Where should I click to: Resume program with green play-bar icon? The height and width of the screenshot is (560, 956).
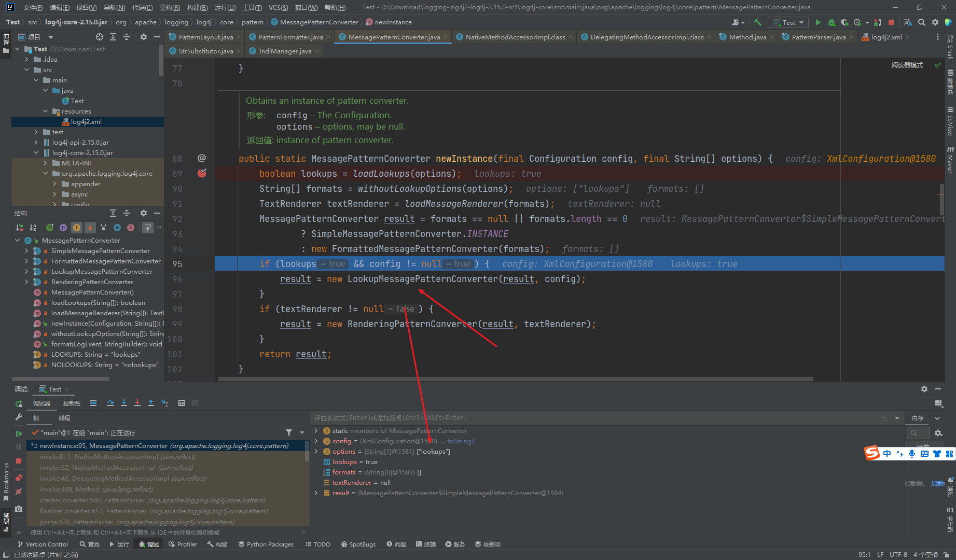click(x=19, y=433)
